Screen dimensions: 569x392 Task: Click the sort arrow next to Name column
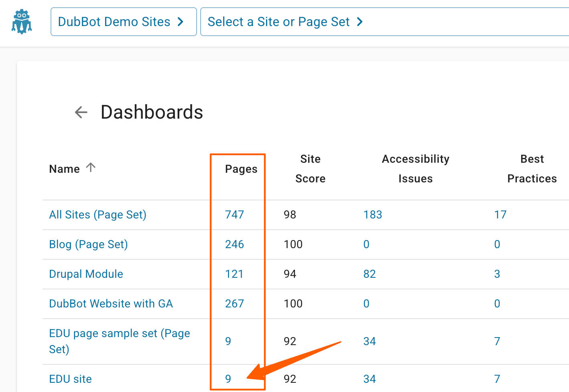click(91, 168)
